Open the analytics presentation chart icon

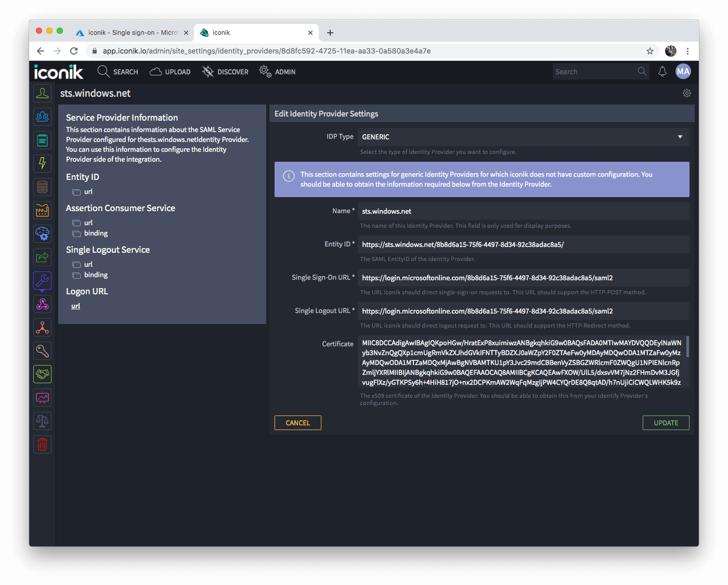point(42,397)
